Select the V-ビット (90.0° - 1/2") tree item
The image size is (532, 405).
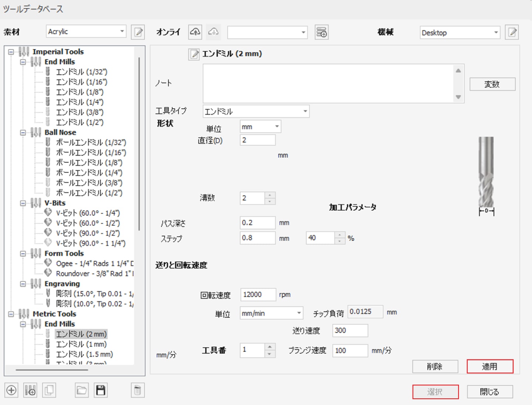pos(88,233)
